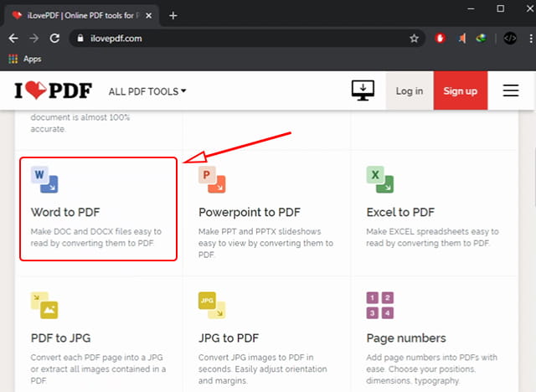Viewport: 536px width, 392px height.
Task: Open the orange extension icon in toolbar
Action: coord(461,39)
